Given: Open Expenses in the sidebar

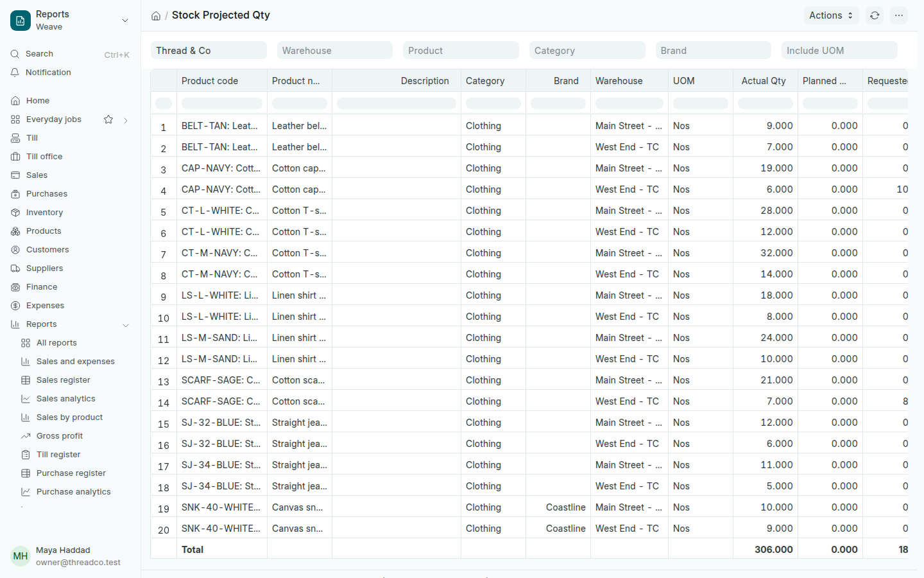Looking at the screenshot, I should pyautogui.click(x=70, y=306).
